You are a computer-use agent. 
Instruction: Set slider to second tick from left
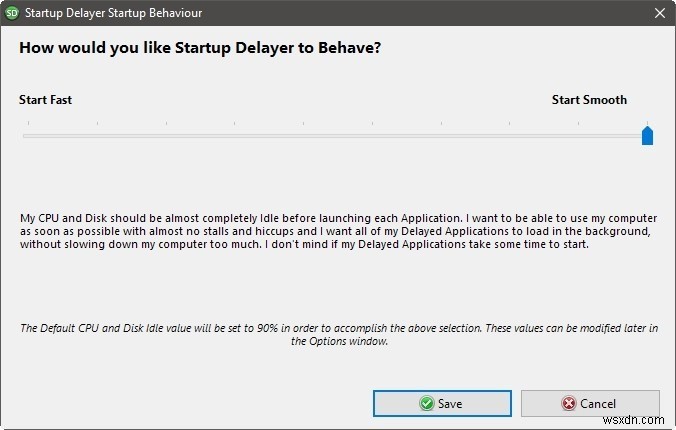pos(97,135)
